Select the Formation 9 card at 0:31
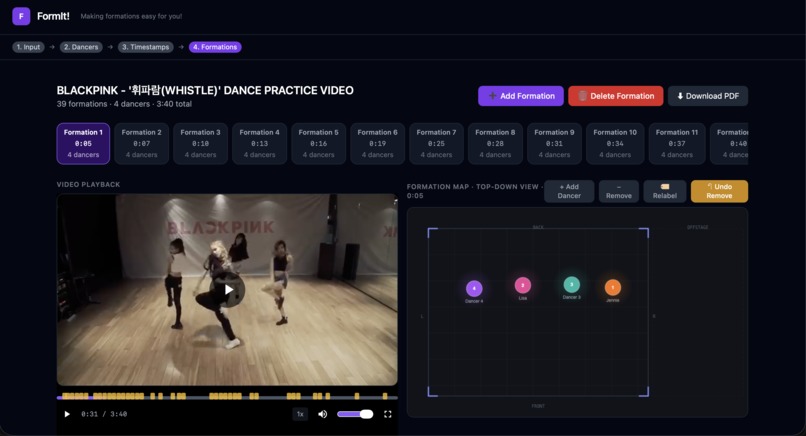The height and width of the screenshot is (436, 806). click(x=554, y=143)
